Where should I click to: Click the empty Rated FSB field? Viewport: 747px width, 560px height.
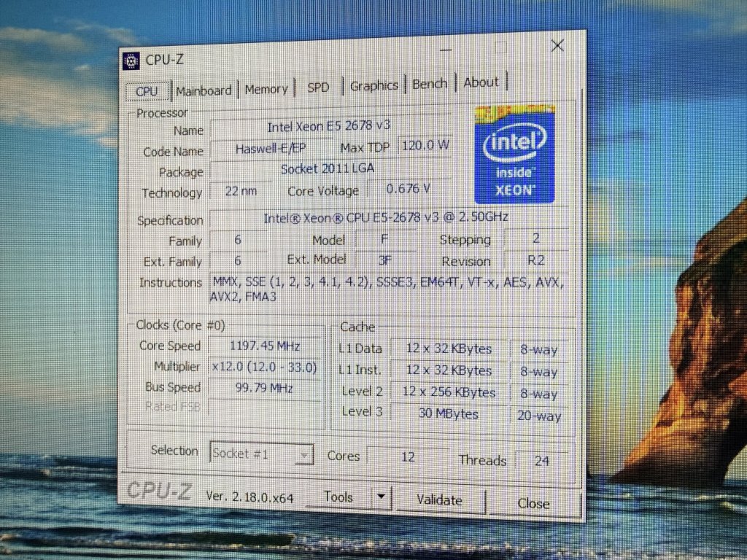pyautogui.click(x=265, y=408)
